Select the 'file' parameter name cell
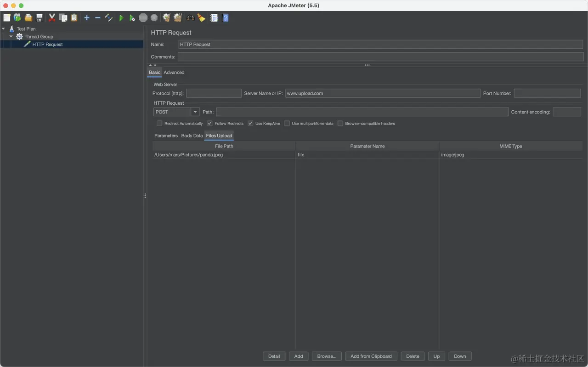Screen dimensions: 588x367 click(367, 155)
